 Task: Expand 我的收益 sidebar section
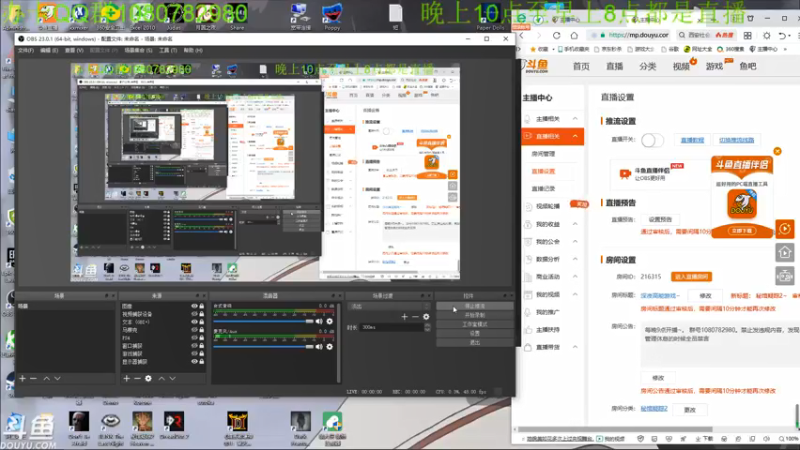575,224
